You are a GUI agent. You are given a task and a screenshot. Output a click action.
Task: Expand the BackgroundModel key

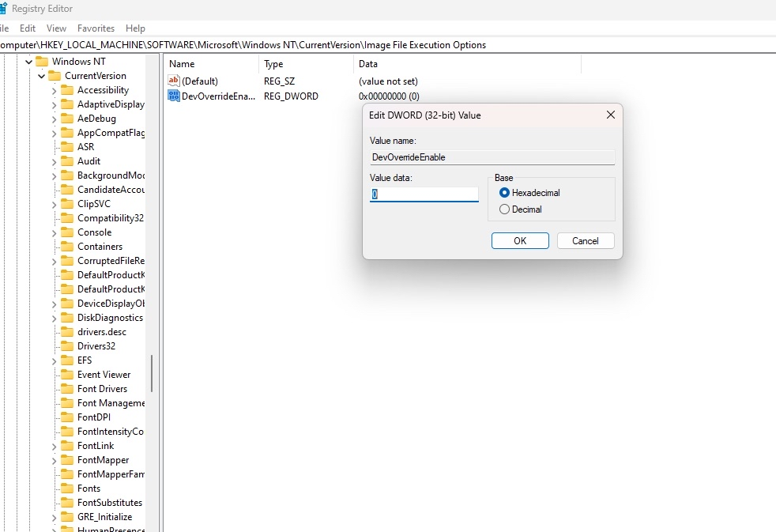tap(54, 176)
